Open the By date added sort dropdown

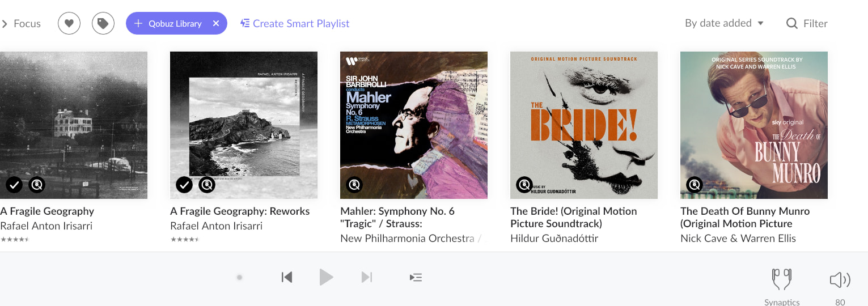coord(724,23)
